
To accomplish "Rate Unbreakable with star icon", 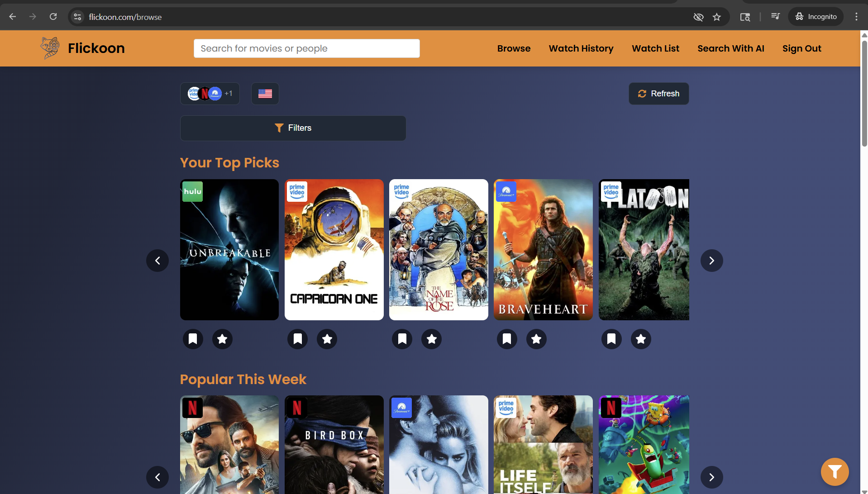I will pyautogui.click(x=222, y=339).
